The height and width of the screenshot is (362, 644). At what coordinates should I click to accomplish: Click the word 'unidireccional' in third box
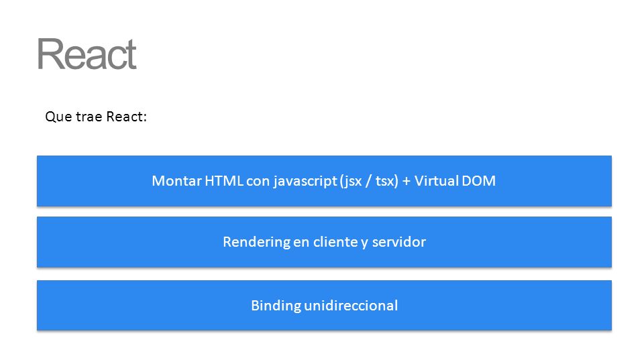coord(351,306)
